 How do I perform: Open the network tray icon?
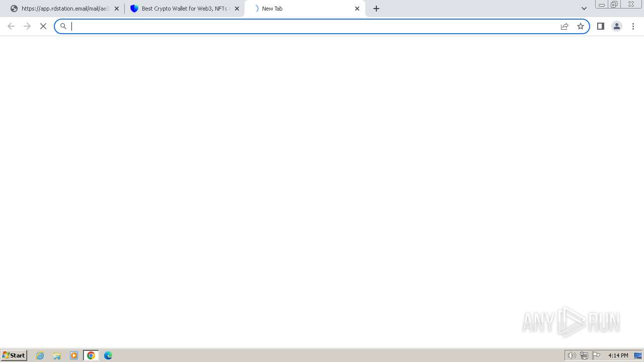tap(584, 355)
